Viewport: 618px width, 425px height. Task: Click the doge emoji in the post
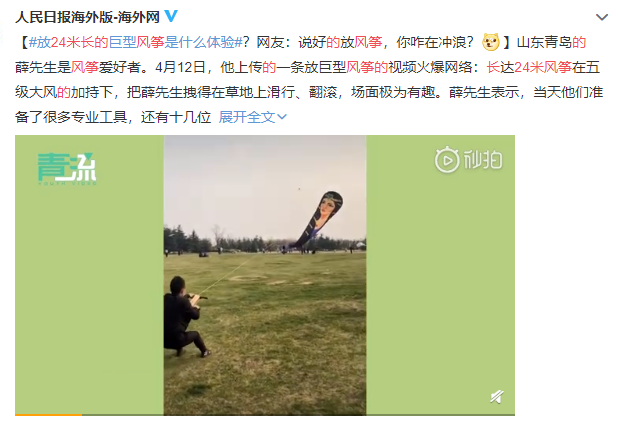490,42
